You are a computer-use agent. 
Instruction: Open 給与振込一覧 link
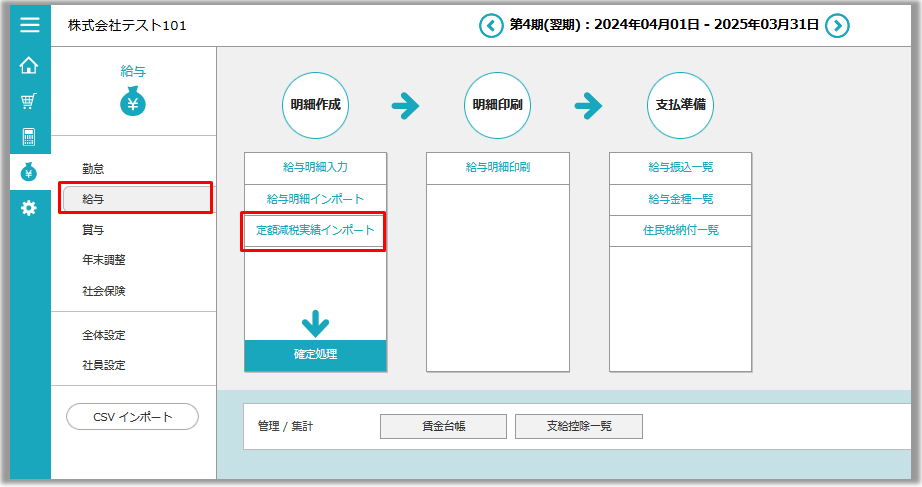point(680,168)
